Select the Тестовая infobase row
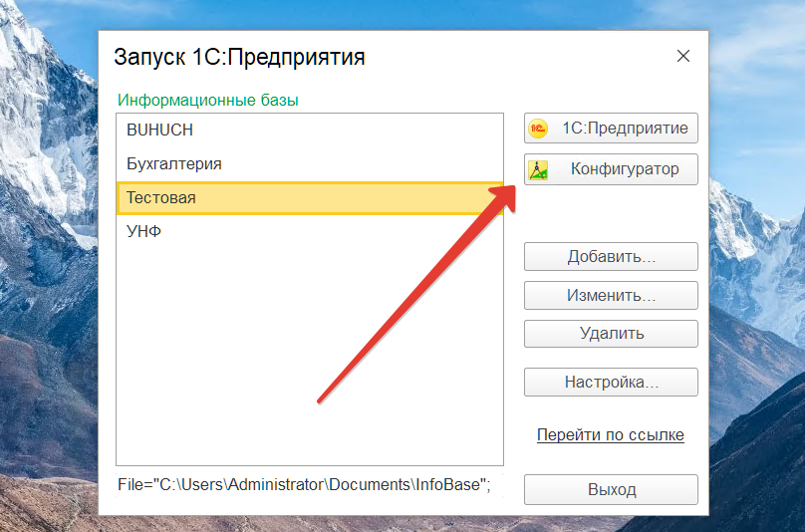 [x=310, y=197]
